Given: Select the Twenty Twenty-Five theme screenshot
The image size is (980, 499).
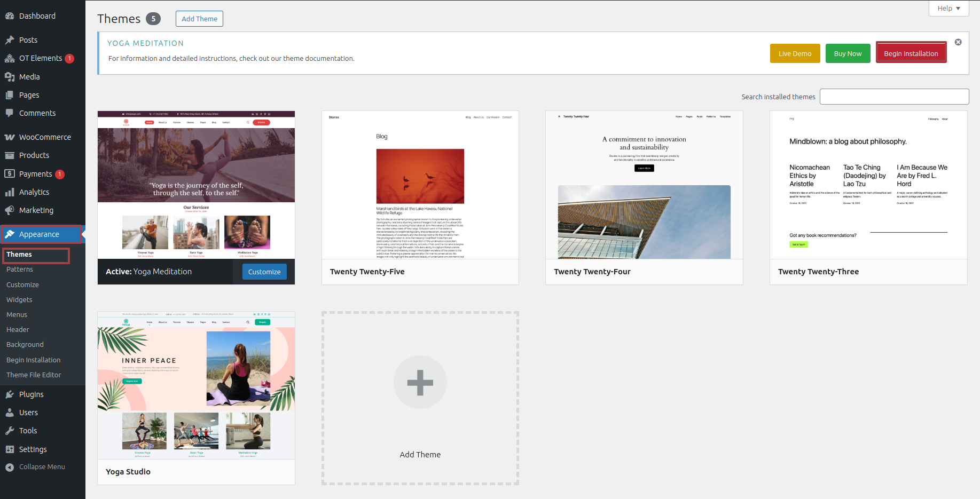Looking at the screenshot, I should coord(420,185).
